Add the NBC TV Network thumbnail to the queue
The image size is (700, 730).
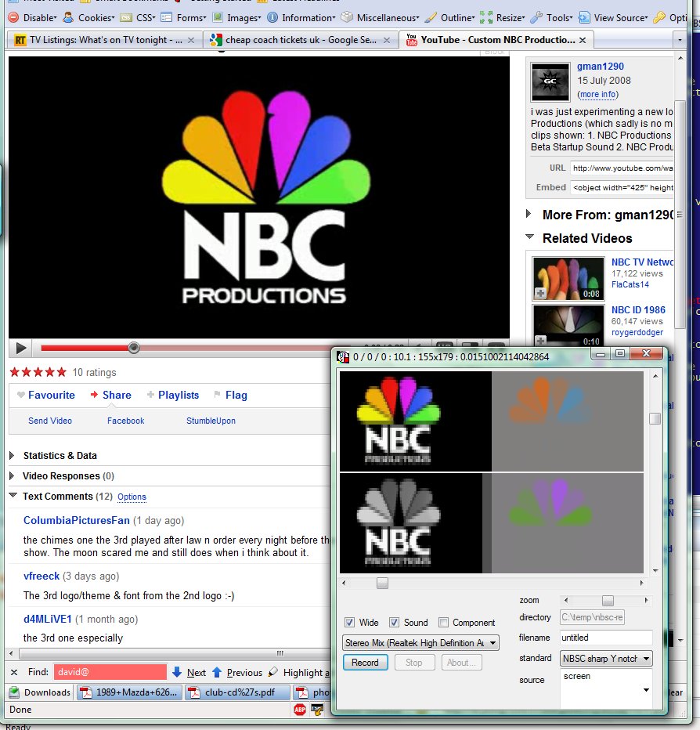click(540, 293)
